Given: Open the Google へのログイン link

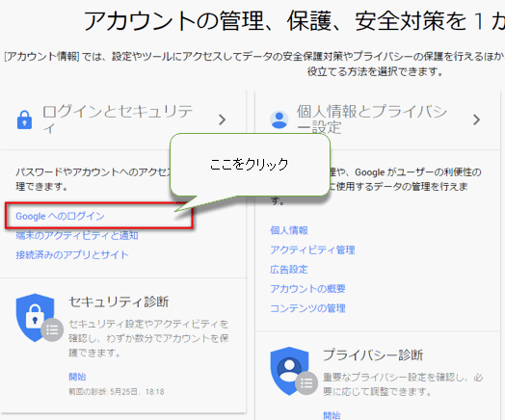Looking at the screenshot, I should (x=60, y=216).
